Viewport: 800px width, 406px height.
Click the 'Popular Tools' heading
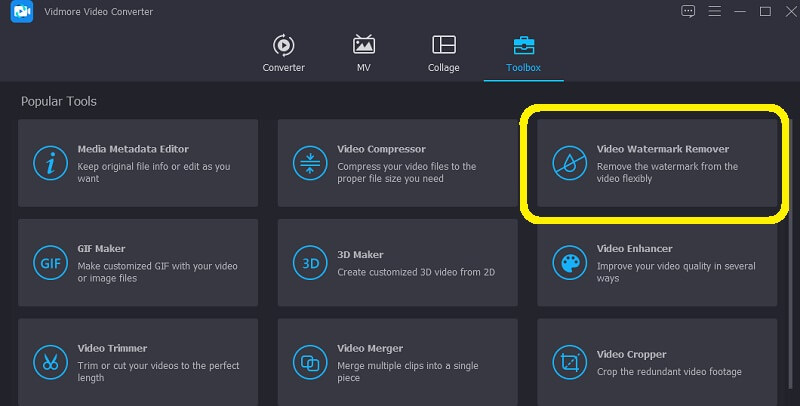click(59, 101)
